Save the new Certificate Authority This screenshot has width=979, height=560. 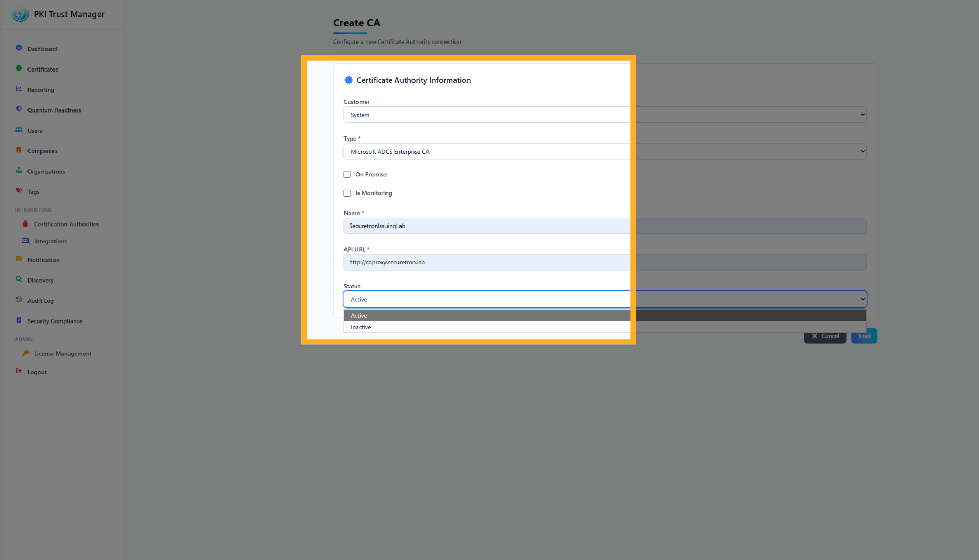point(864,336)
